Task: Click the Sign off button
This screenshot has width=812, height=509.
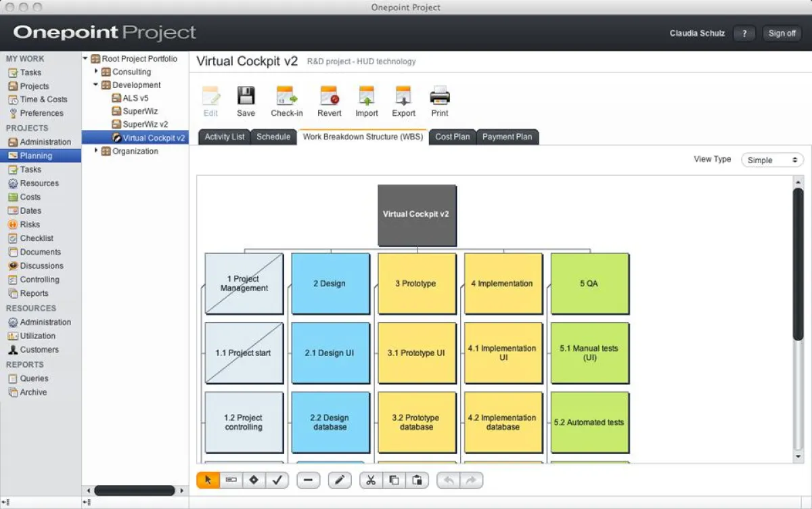Action: [x=782, y=33]
